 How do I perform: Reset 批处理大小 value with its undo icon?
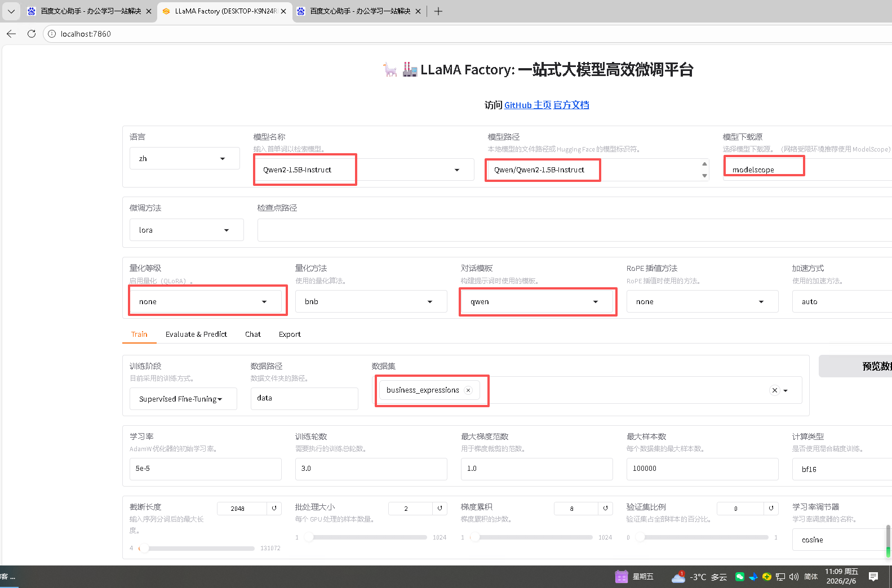(440, 508)
